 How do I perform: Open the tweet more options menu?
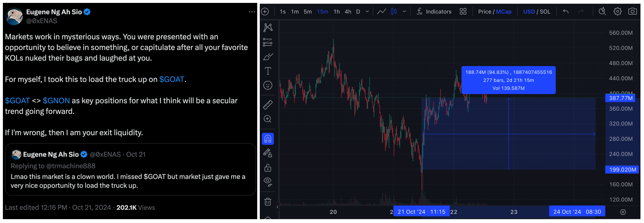(252, 12)
